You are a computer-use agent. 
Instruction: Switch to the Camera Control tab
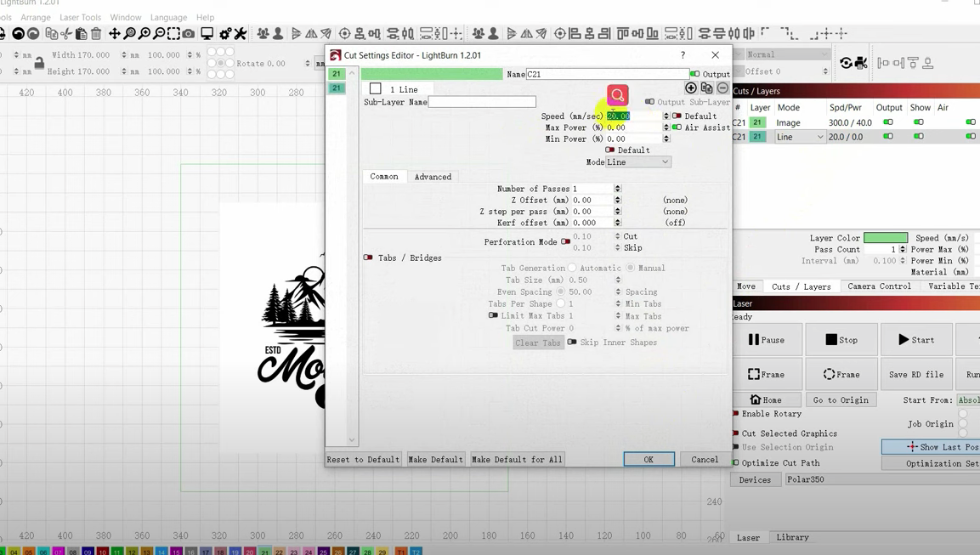[879, 286]
